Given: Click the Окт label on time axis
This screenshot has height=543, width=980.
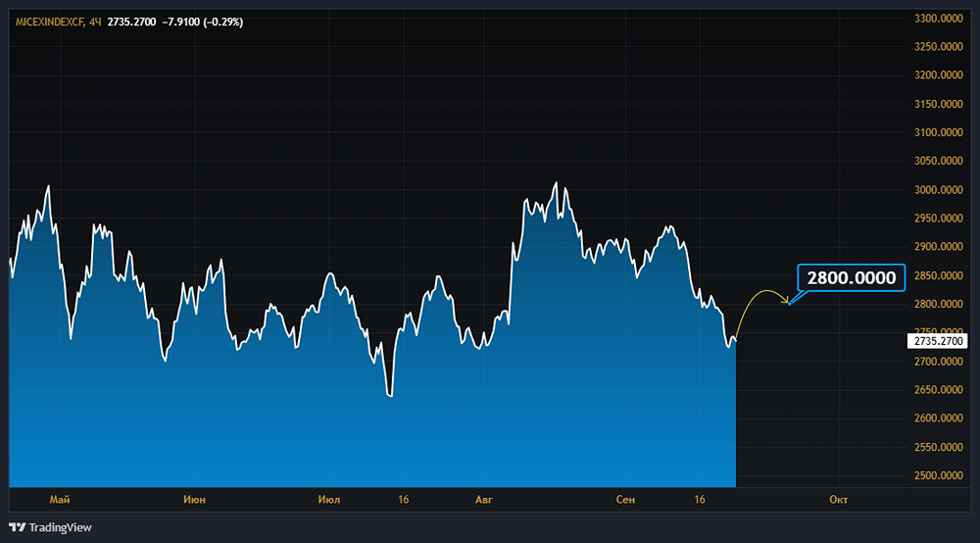Looking at the screenshot, I should pyautogui.click(x=838, y=499).
